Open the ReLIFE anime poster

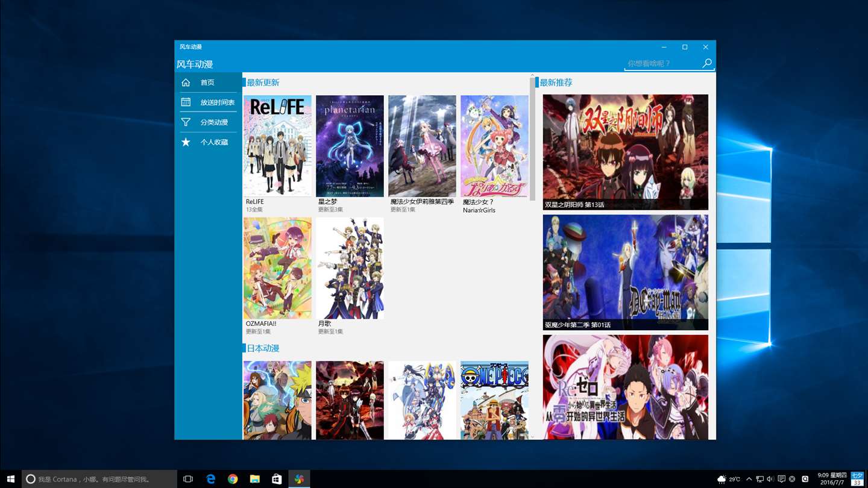click(277, 146)
